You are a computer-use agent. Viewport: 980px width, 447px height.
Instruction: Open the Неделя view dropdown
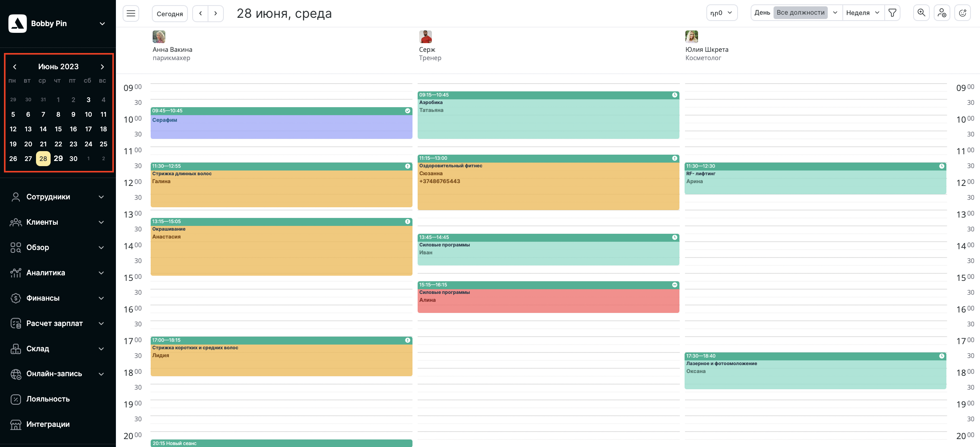pos(863,13)
